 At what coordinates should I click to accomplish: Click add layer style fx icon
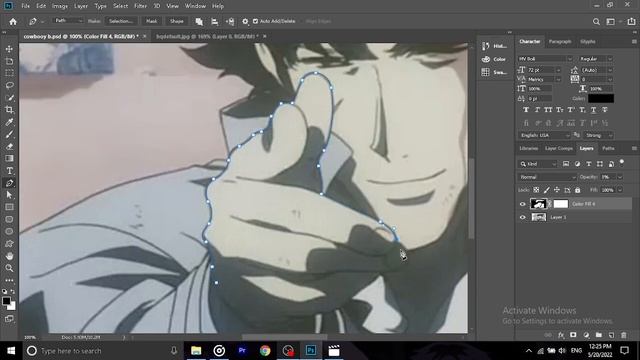click(561, 335)
